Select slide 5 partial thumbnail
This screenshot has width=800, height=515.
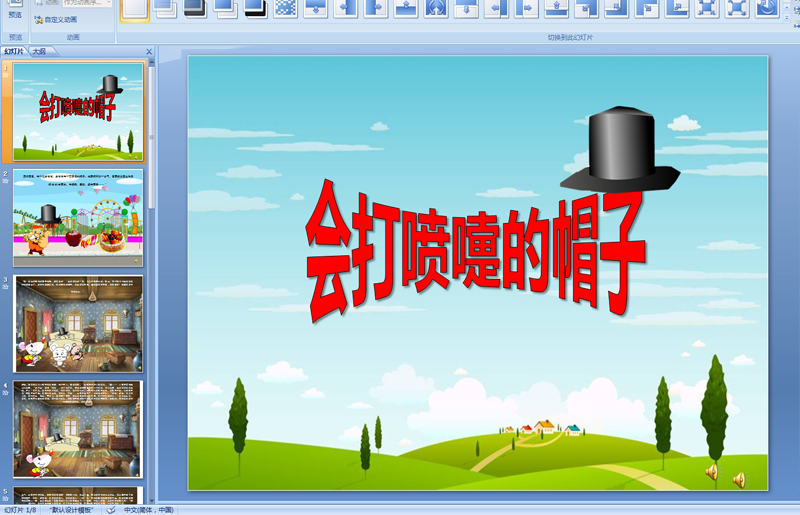click(x=78, y=495)
